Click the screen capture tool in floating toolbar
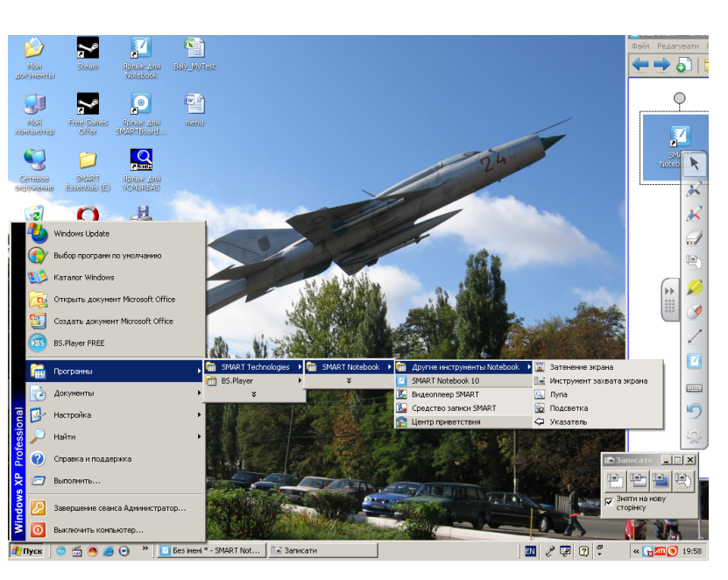This screenshot has height=580, width=728. click(694, 262)
